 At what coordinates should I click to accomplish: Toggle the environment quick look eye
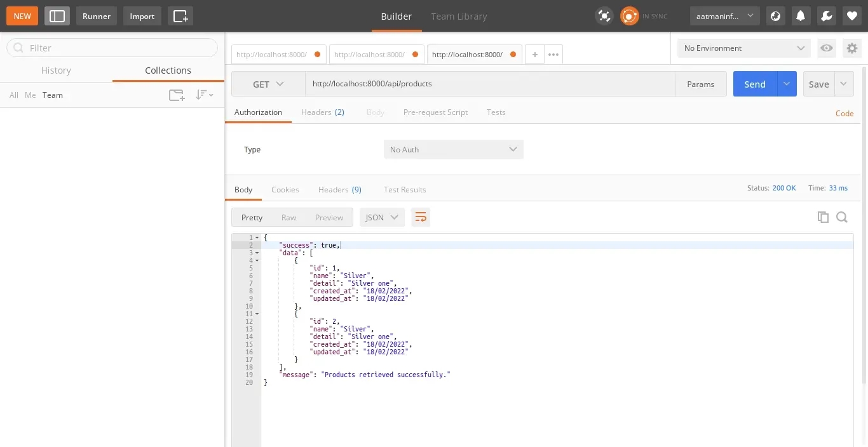[x=826, y=48]
